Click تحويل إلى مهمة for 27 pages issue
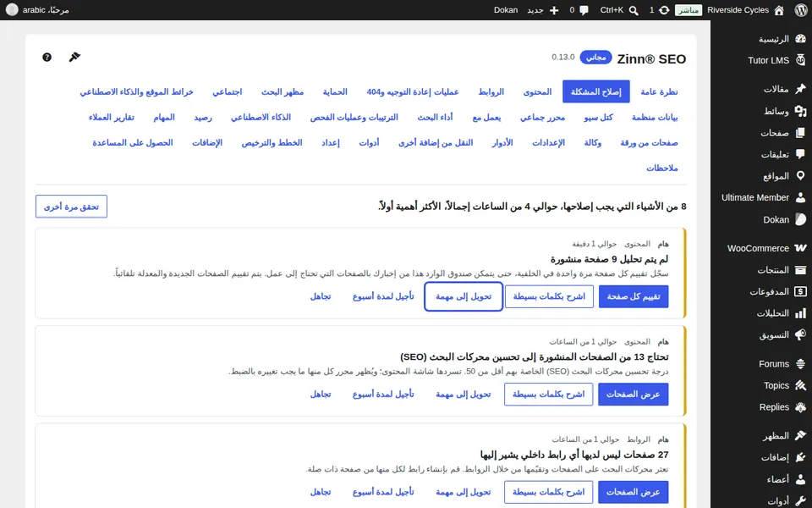 click(x=463, y=492)
